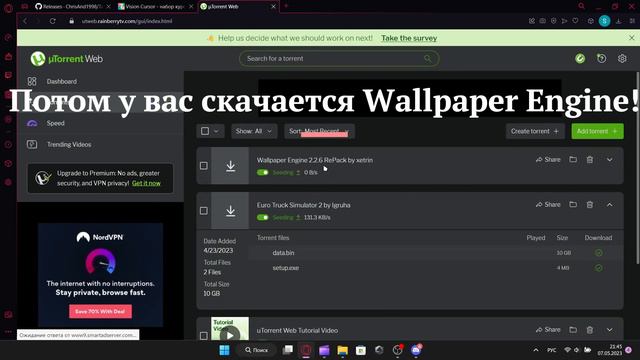This screenshot has height=360, width=640.
Task: Open a new browser tab
Action: (x=286, y=6)
